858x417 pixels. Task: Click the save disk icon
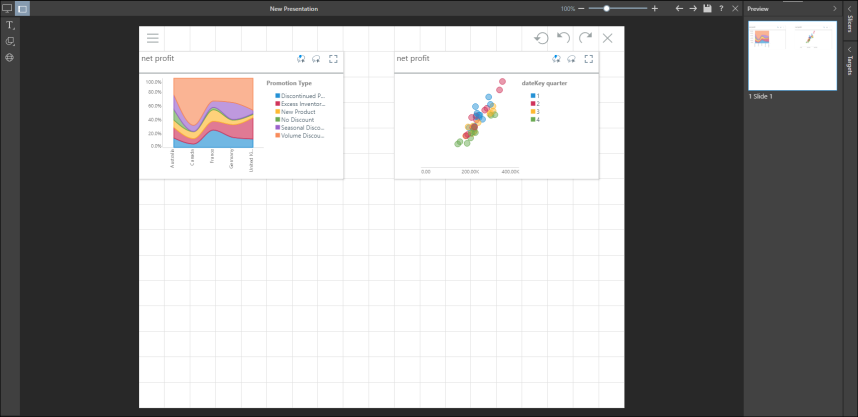(x=708, y=8)
